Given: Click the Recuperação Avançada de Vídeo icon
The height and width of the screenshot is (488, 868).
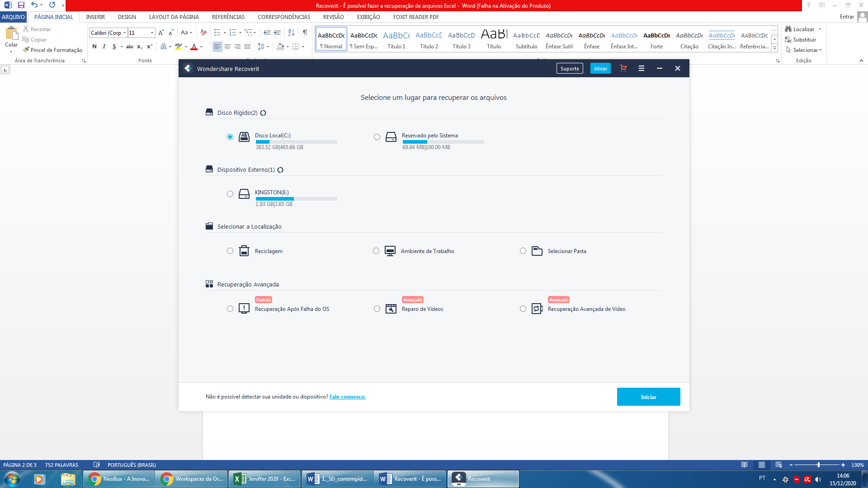Looking at the screenshot, I should 537,309.
